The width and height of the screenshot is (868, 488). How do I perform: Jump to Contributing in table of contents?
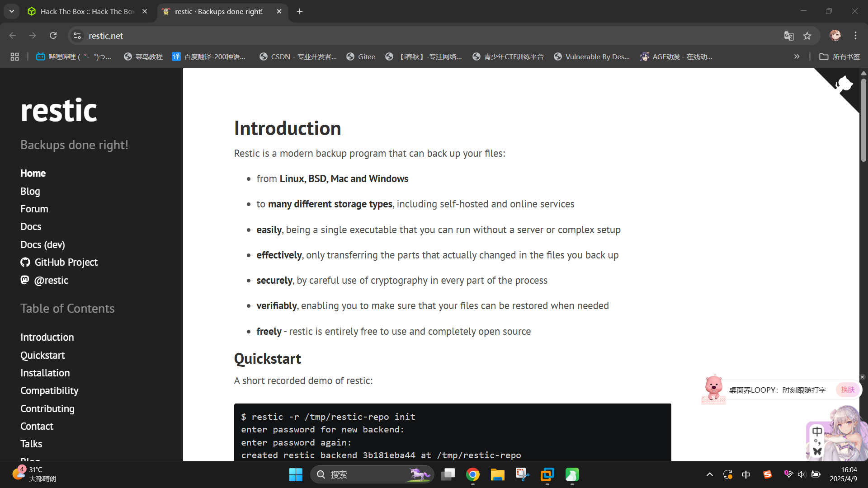pyautogui.click(x=47, y=408)
